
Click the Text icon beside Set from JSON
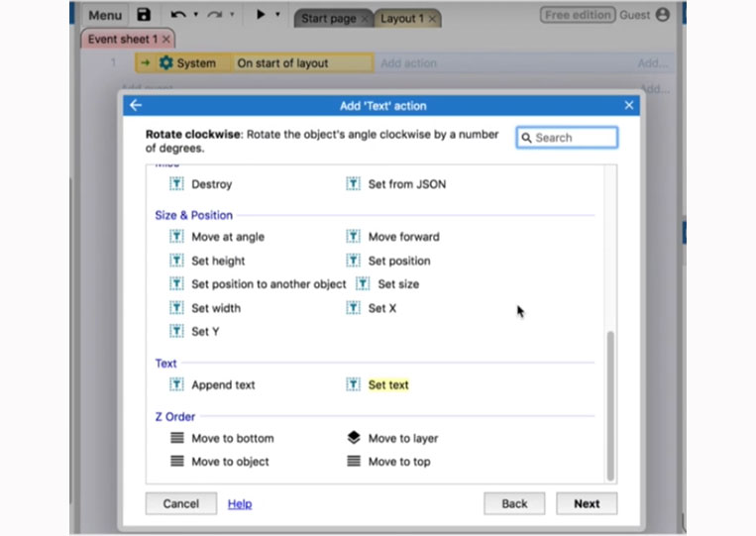tap(353, 183)
